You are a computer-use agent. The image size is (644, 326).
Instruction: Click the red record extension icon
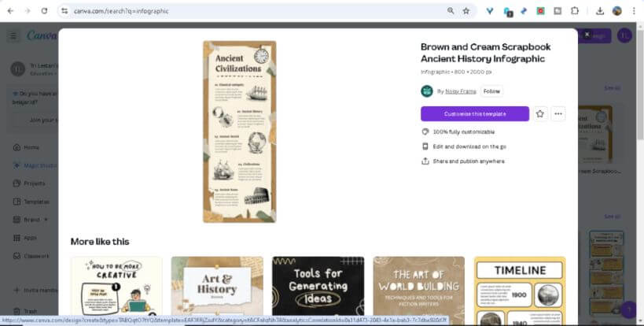click(x=540, y=11)
